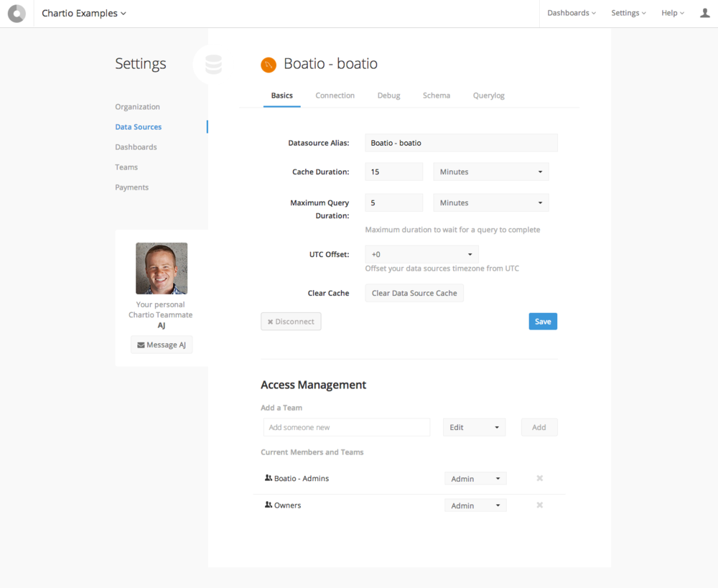718x588 pixels.
Task: Remove Owners team with X icon
Action: 540,505
